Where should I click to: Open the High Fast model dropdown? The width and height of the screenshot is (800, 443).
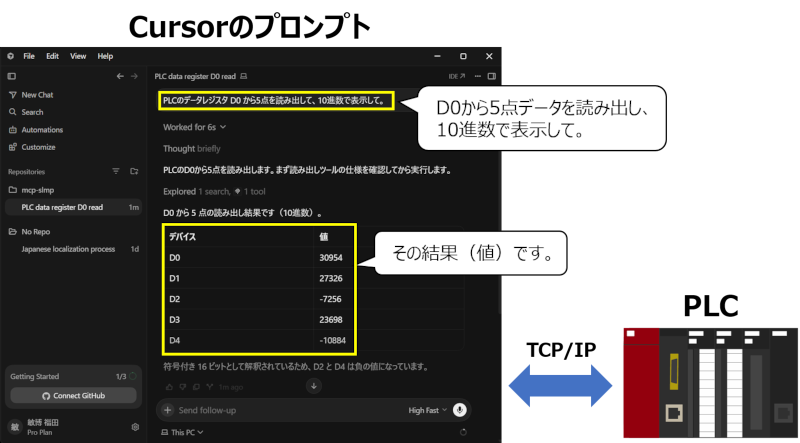[428, 410]
